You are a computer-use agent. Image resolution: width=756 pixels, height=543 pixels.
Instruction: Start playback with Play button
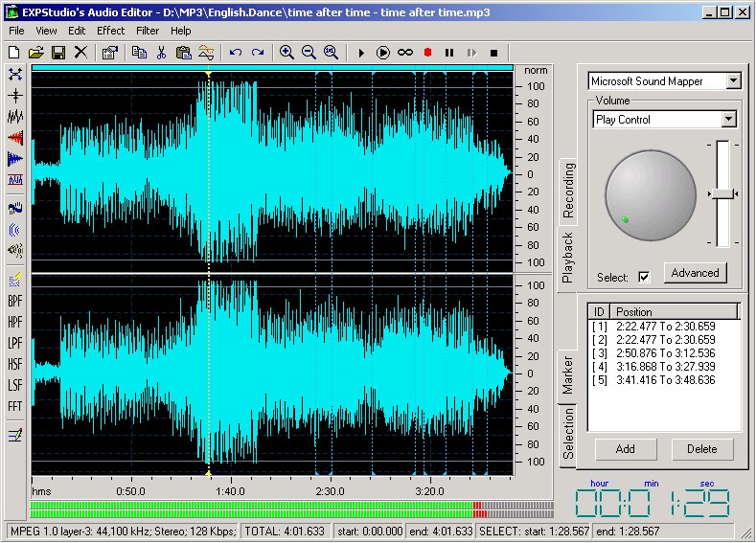(361, 53)
